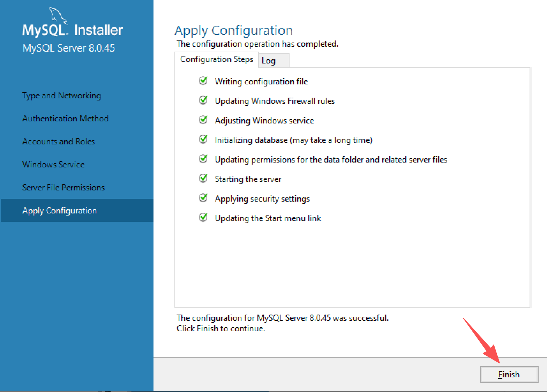
Task: Click the 'Updating the Start menu link' text
Action: (x=268, y=218)
